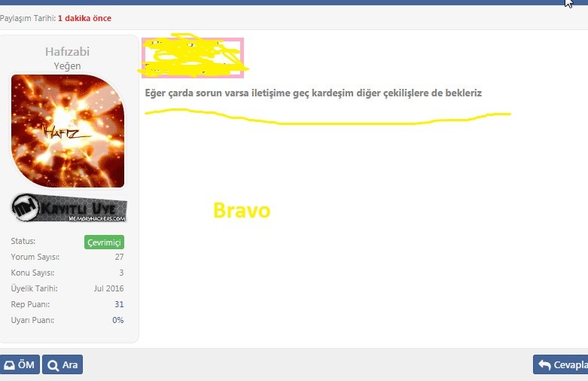
Task: Select the post text 'Eğer çarda sorun varsa'
Action: click(197, 93)
